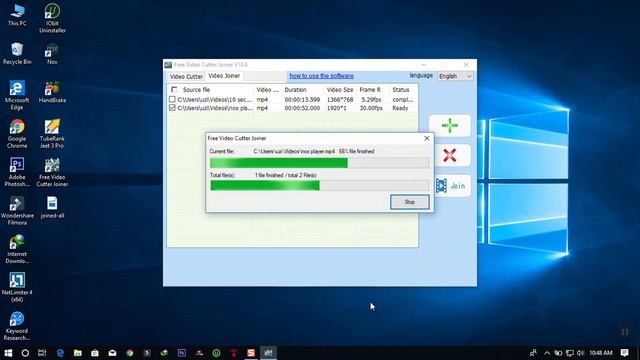
Task: Select the Video Joiner tab
Action: 224,76
